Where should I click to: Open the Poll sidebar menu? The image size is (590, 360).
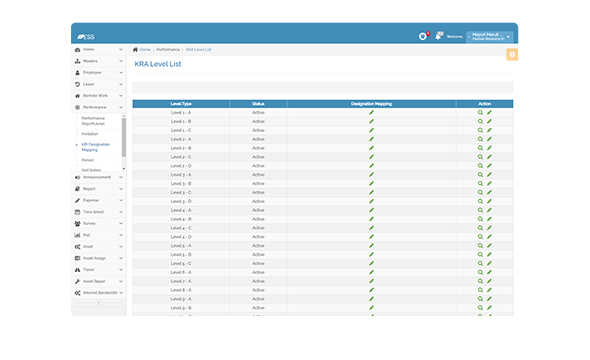[x=99, y=235]
